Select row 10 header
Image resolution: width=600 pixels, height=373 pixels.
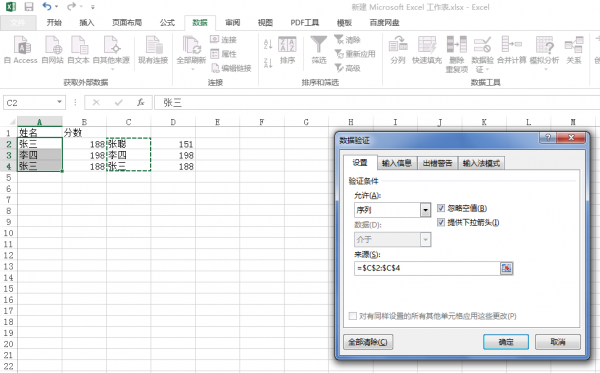pyautogui.click(x=8, y=233)
